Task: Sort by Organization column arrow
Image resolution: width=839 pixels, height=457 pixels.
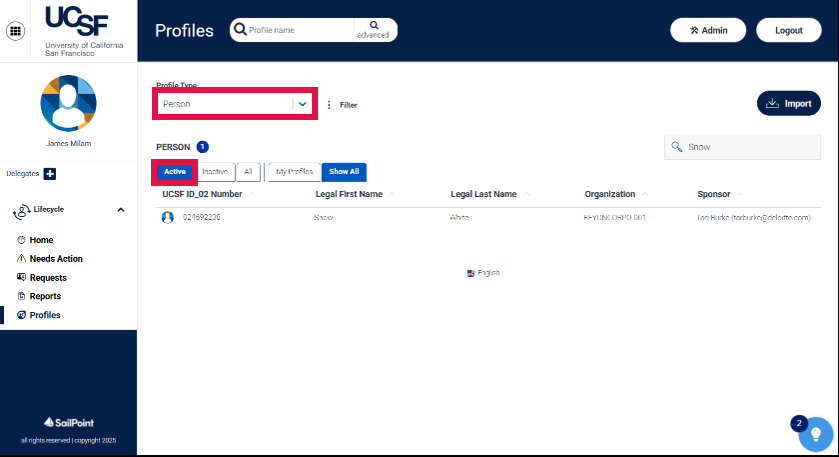Action: tap(644, 194)
